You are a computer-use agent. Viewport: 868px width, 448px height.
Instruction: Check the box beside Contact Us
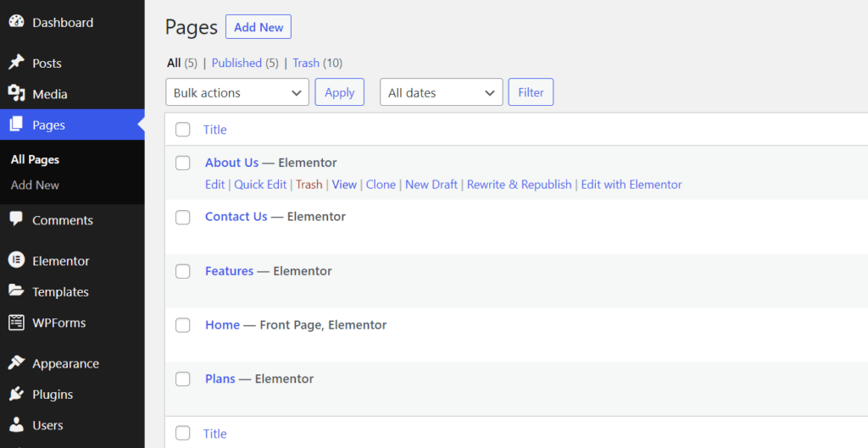183,217
